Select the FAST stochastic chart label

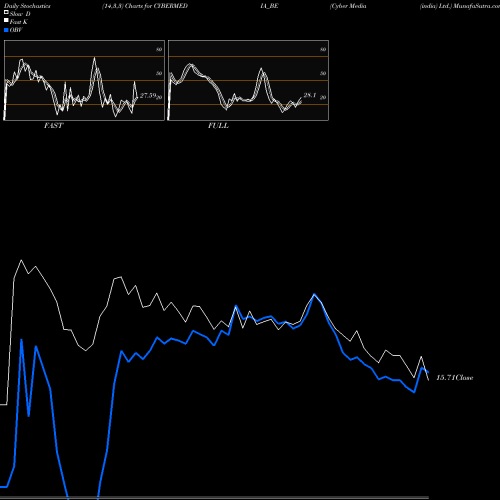(53, 126)
